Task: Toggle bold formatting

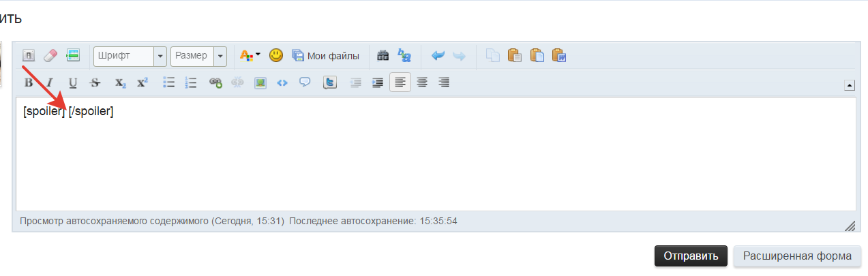Action: click(29, 82)
